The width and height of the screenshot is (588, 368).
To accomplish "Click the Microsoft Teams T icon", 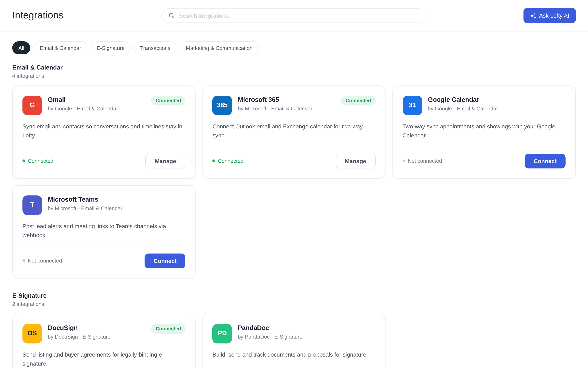I will [32, 205].
